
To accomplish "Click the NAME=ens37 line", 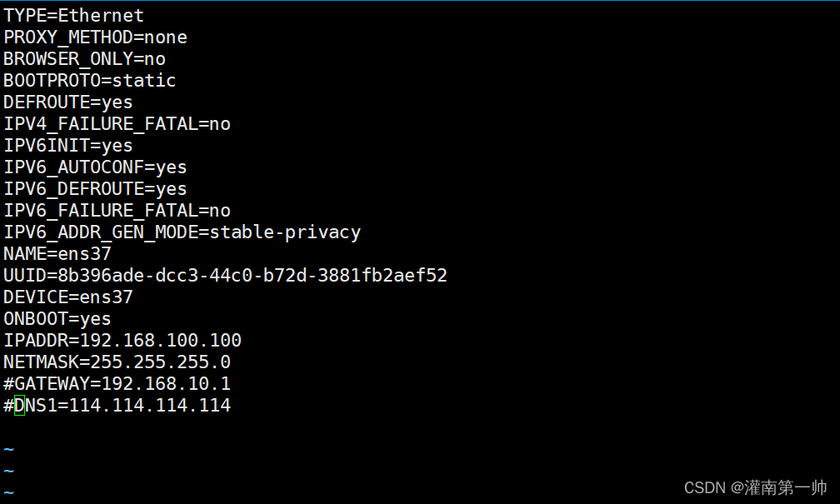I will [57, 254].
